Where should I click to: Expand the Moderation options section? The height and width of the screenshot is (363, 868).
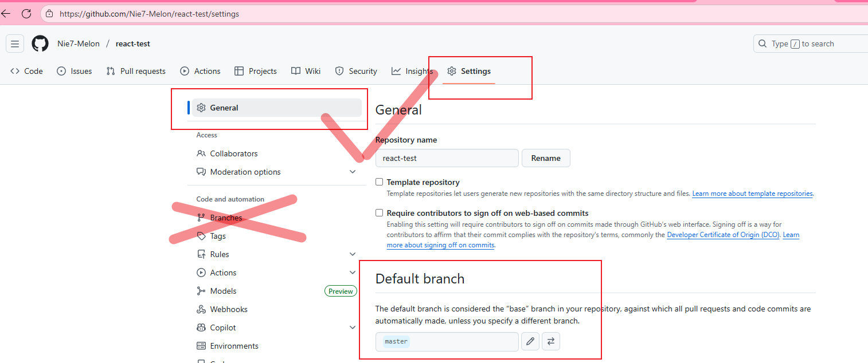(353, 172)
